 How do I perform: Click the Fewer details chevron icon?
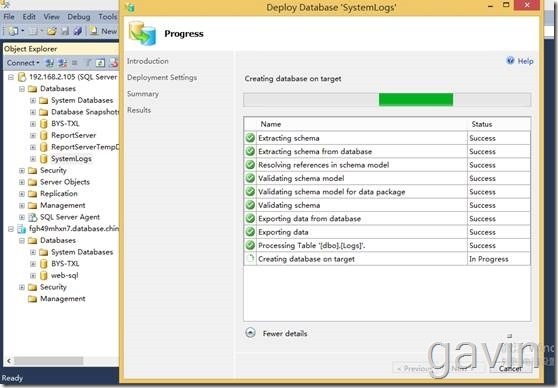click(251, 333)
